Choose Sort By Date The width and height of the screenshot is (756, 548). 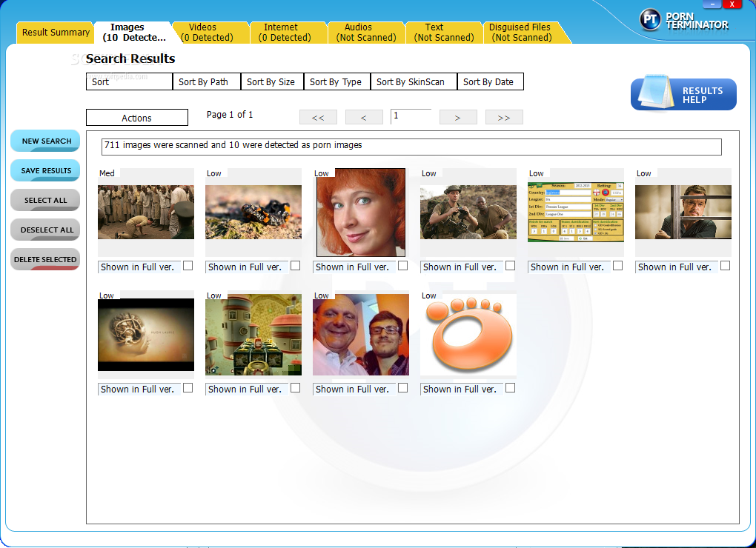(491, 82)
